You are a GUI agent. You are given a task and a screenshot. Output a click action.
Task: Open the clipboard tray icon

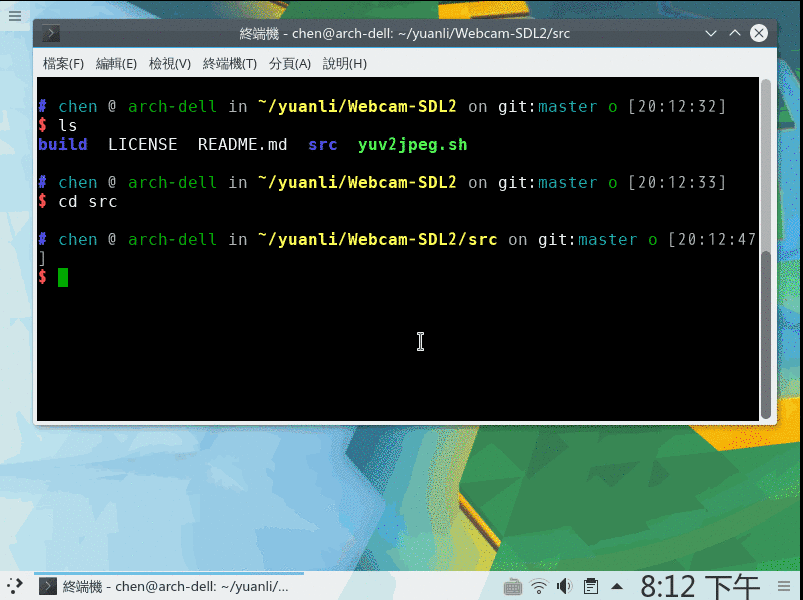591,587
